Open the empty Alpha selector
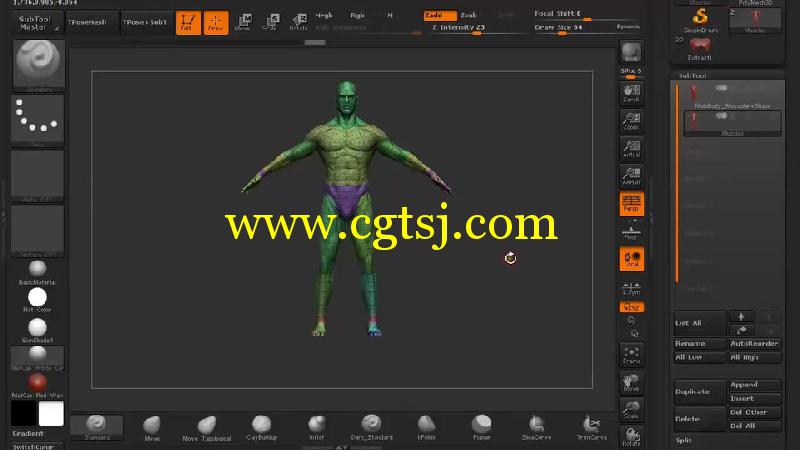This screenshot has height=450, width=800. pyautogui.click(x=37, y=176)
